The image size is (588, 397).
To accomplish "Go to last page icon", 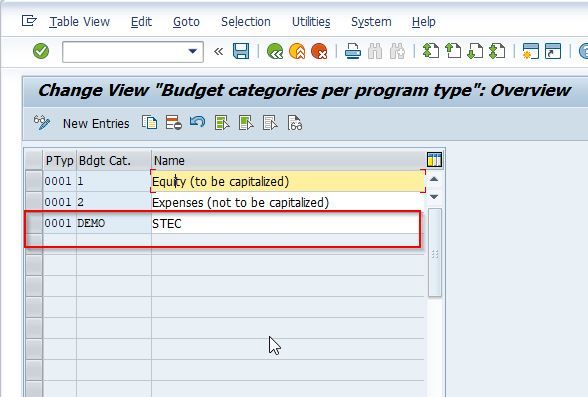I will pos(497,51).
